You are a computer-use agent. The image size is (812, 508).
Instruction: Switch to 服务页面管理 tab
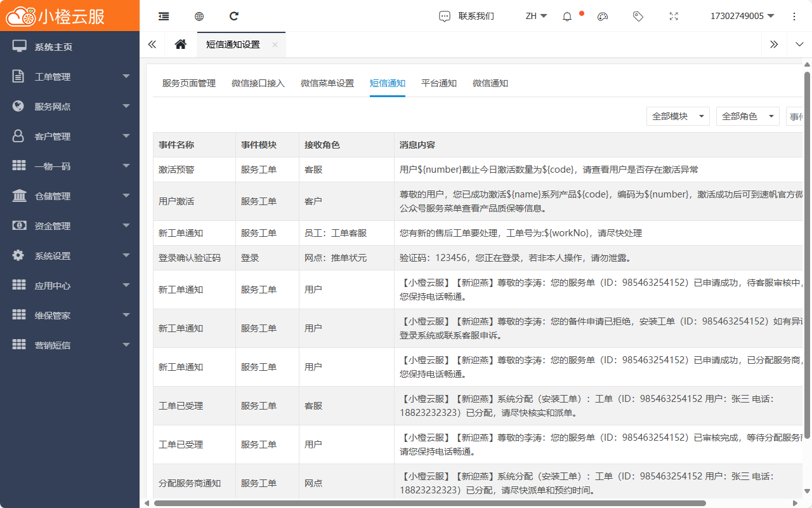point(189,83)
